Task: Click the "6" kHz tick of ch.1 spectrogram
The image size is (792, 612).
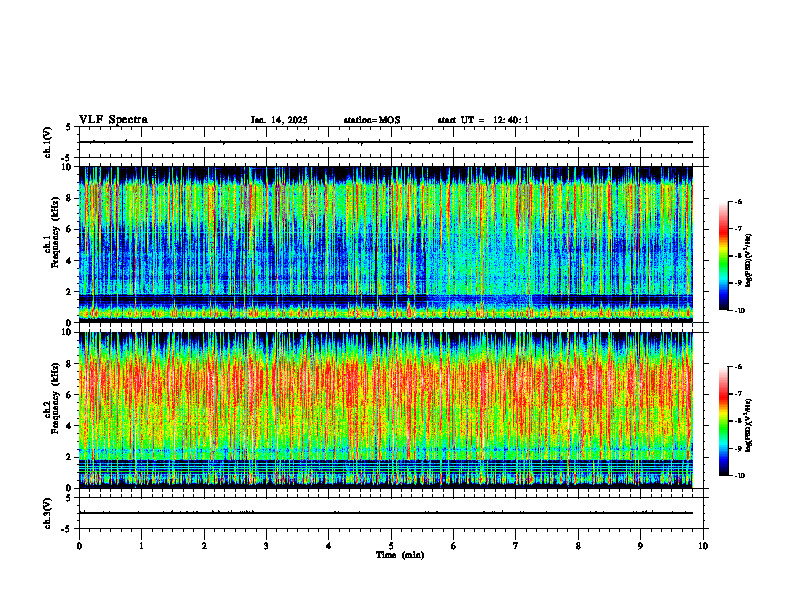Action: (70, 229)
